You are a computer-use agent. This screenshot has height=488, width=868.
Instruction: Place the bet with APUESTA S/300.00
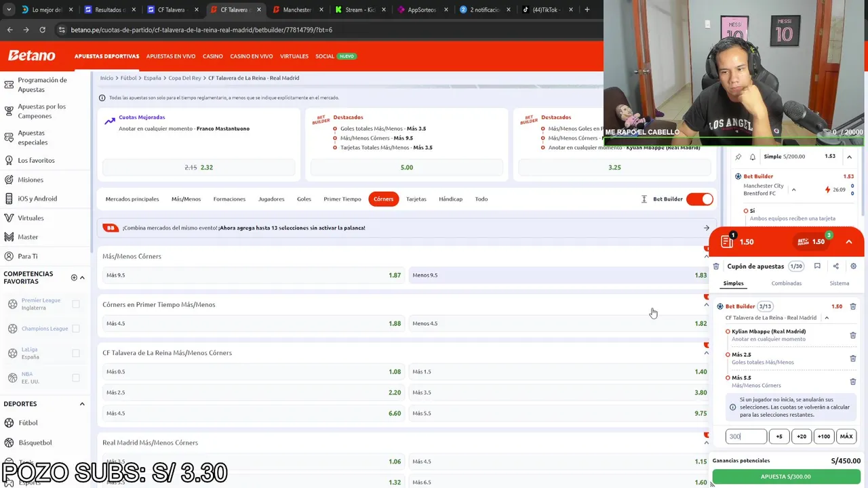click(x=785, y=476)
